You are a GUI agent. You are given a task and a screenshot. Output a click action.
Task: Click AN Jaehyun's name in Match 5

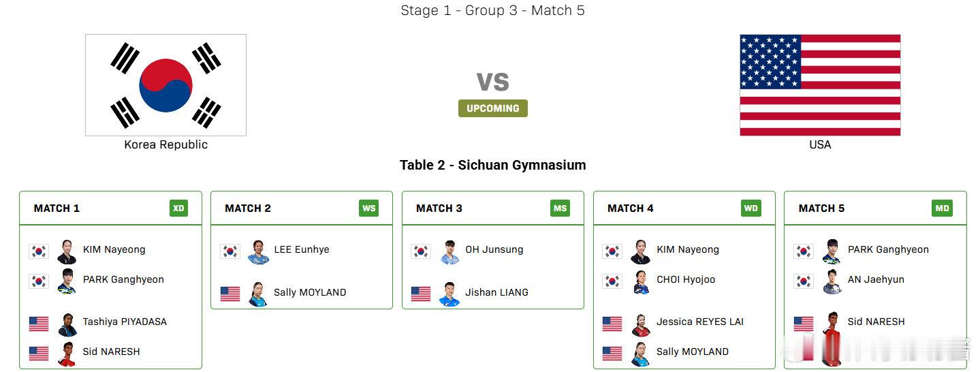[x=875, y=279]
